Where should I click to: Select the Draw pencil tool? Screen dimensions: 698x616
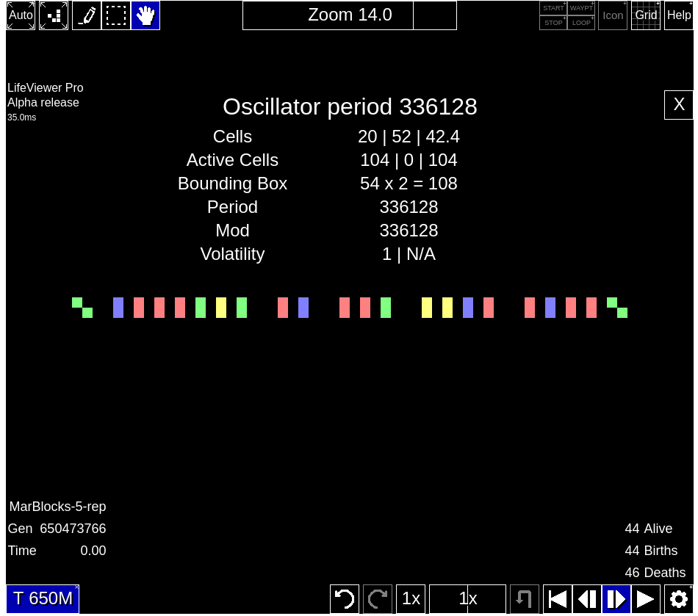click(x=87, y=15)
